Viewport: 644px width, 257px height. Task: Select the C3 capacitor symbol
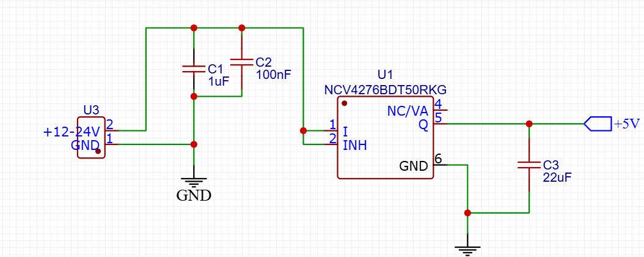click(x=529, y=165)
